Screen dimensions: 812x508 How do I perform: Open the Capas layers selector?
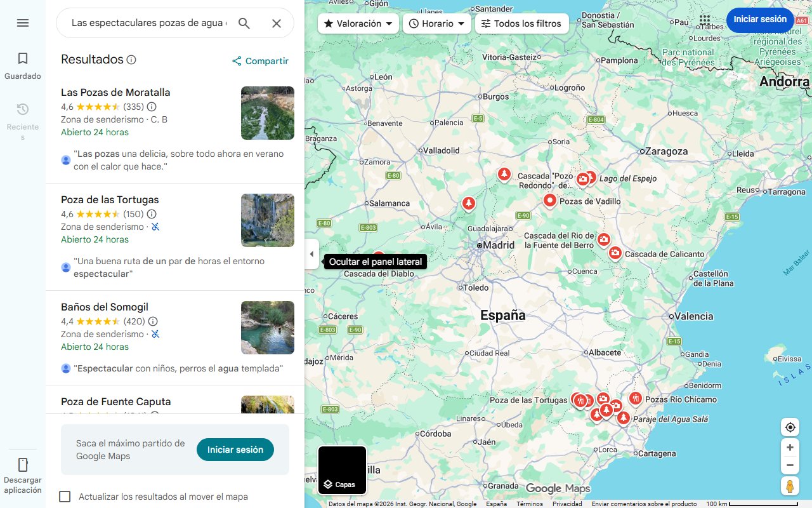point(342,470)
